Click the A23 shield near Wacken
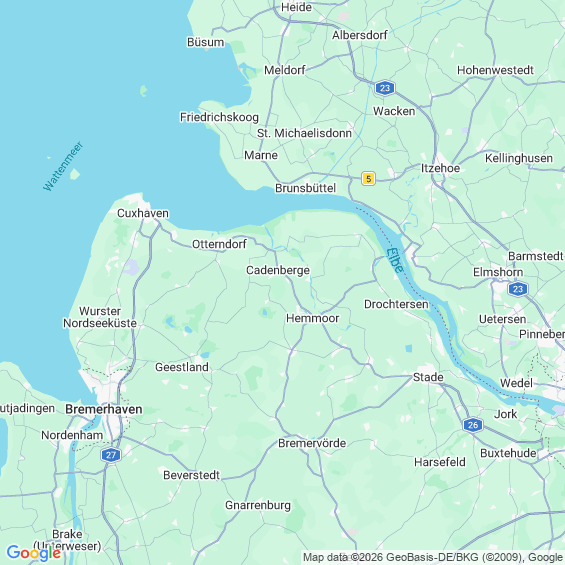565x565 pixels. click(x=385, y=88)
